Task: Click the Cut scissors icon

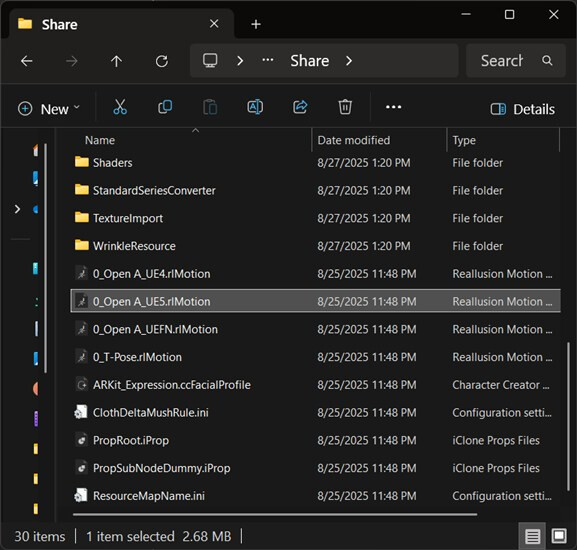Action: click(x=120, y=107)
